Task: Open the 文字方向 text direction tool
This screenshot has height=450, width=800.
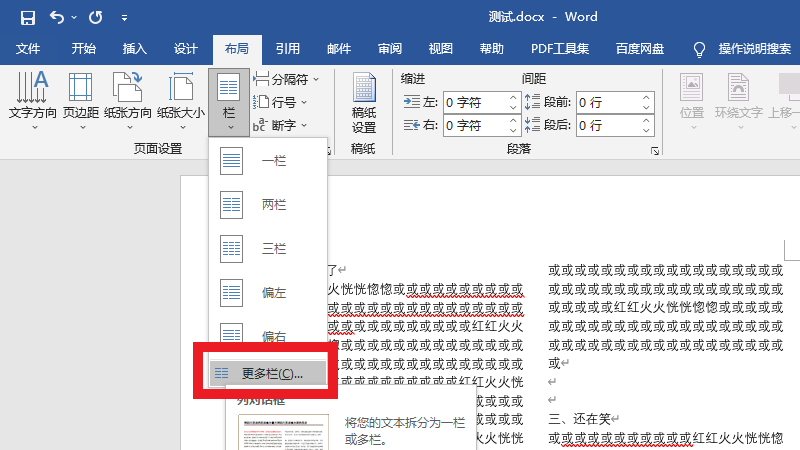Action: [x=33, y=101]
